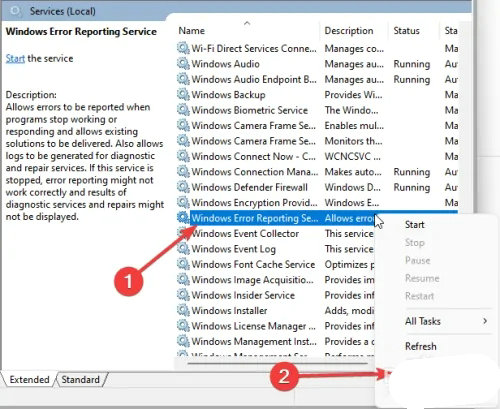The height and width of the screenshot is (409, 500).
Task: Click gear icon beside Windows Audio
Action: [183, 64]
